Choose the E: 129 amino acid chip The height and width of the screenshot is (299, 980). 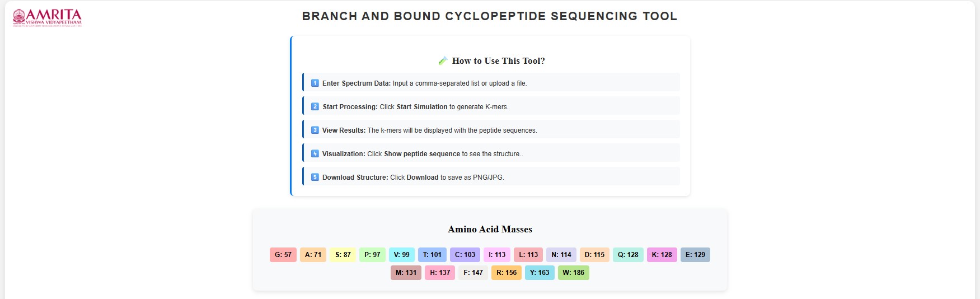(695, 255)
